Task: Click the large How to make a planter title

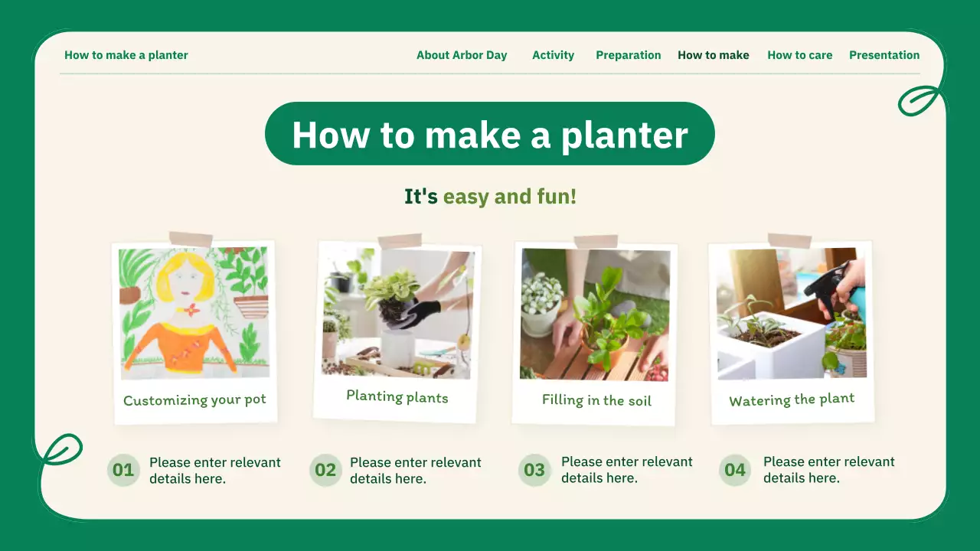Action: 490,134
